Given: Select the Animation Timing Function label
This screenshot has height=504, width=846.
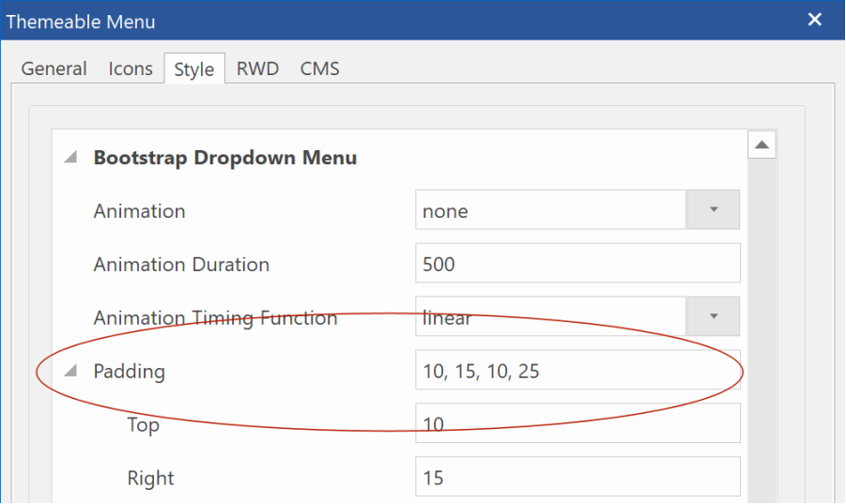Looking at the screenshot, I should coord(215,318).
